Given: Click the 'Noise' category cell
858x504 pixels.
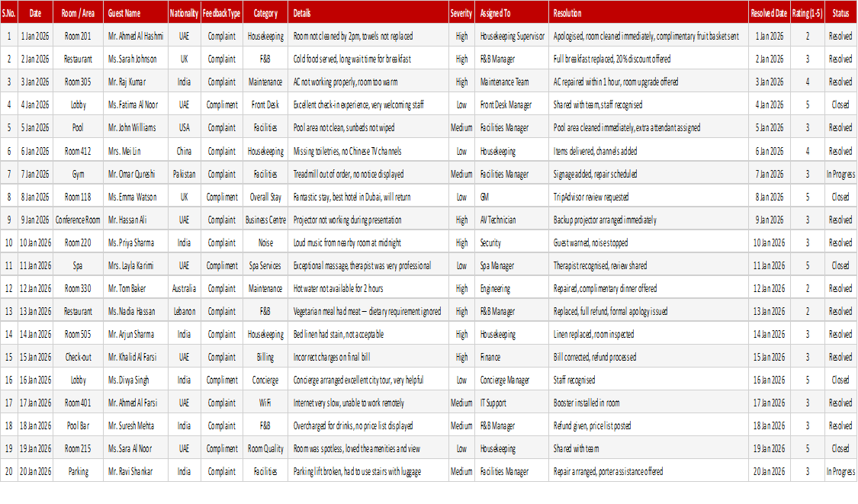Looking at the screenshot, I should 265,243.
